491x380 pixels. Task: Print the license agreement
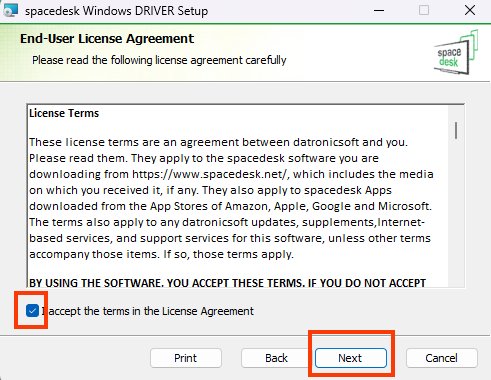[186, 358]
